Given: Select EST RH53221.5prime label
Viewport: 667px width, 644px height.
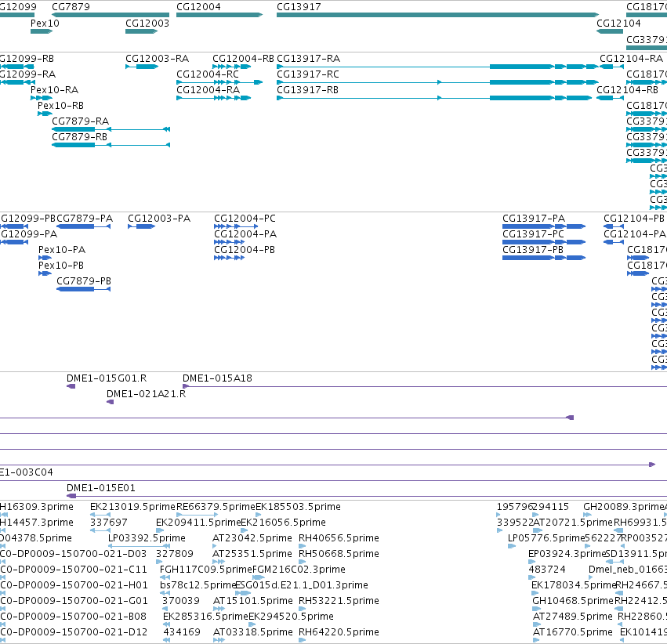Looking at the screenshot, I should [x=339, y=601].
